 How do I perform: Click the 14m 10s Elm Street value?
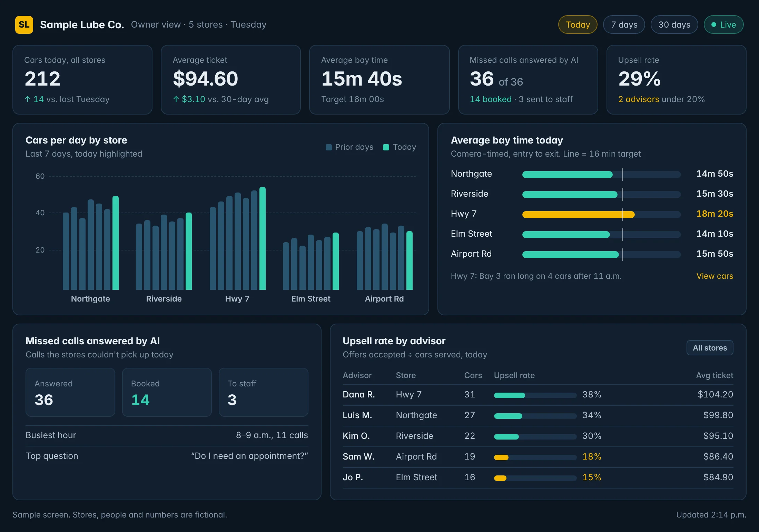[714, 234]
